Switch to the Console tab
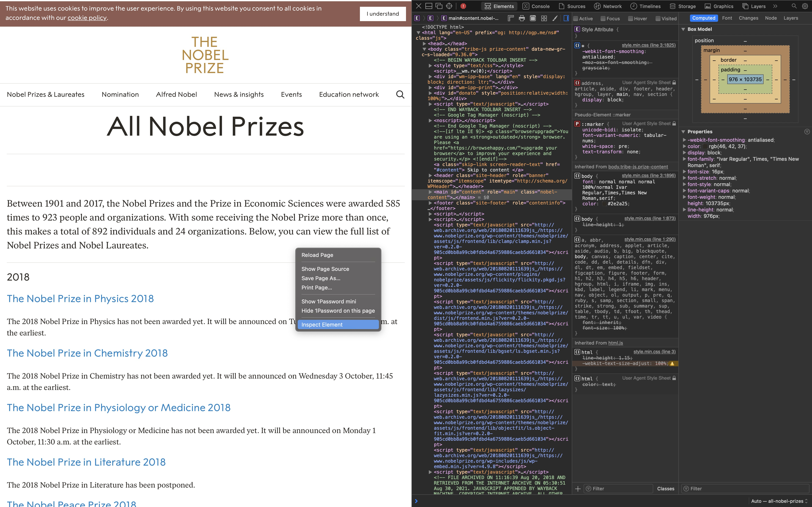The width and height of the screenshot is (812, 507). [536, 6]
